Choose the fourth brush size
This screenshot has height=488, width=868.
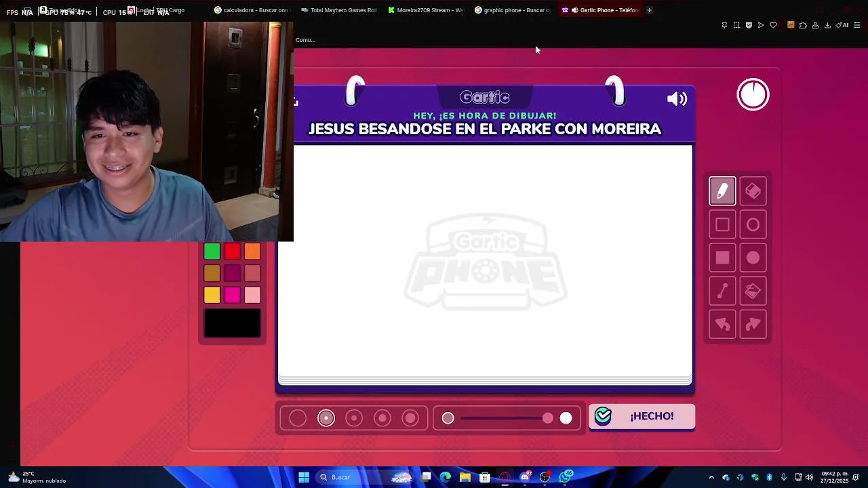coord(382,418)
